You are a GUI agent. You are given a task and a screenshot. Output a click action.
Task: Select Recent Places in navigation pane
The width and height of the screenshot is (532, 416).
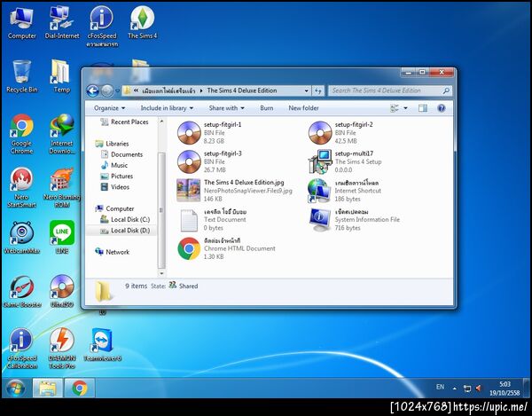point(124,122)
